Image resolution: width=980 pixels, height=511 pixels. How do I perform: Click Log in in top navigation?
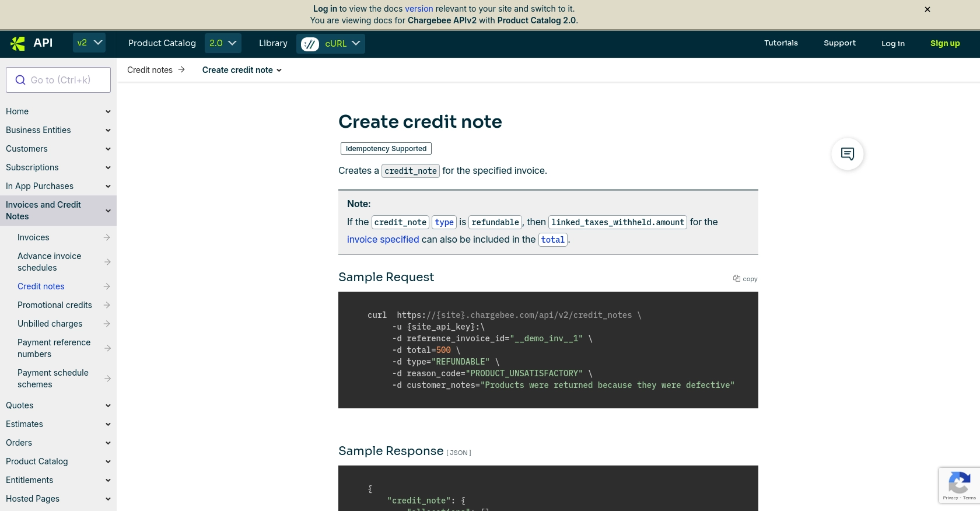pos(893,44)
